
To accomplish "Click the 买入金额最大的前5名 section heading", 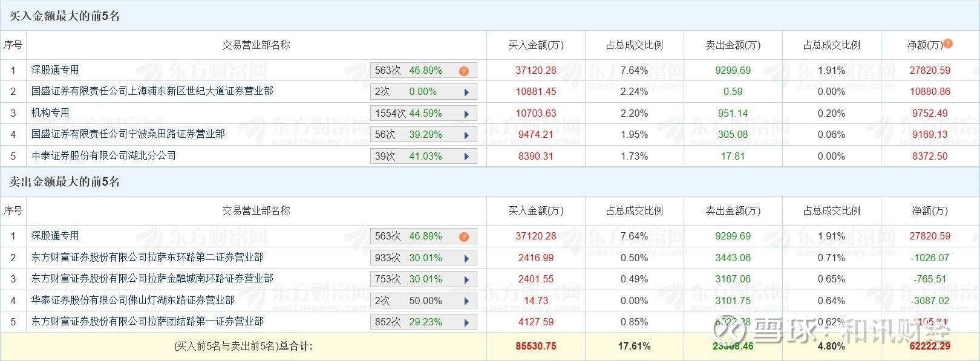I will [x=65, y=16].
